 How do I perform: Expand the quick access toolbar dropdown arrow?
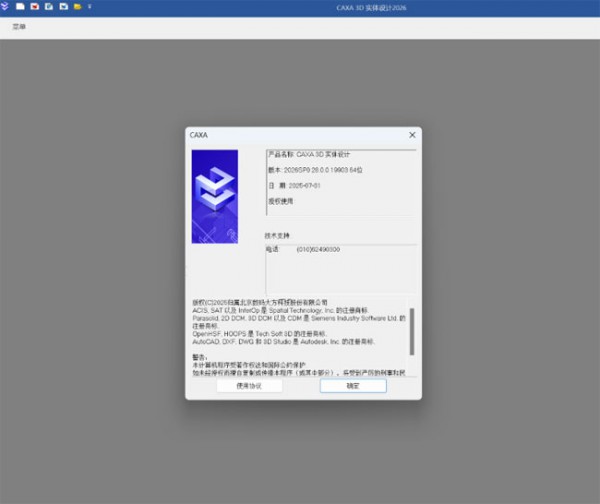(89, 7)
